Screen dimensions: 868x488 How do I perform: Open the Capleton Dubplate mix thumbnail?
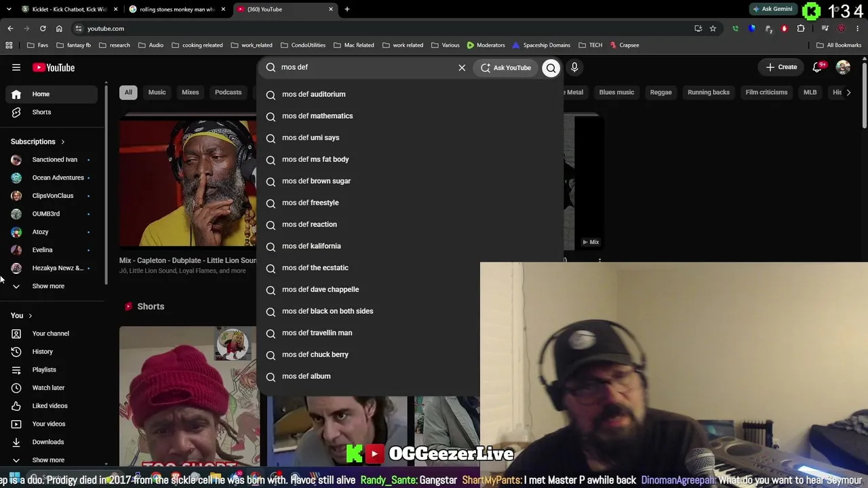[188, 183]
